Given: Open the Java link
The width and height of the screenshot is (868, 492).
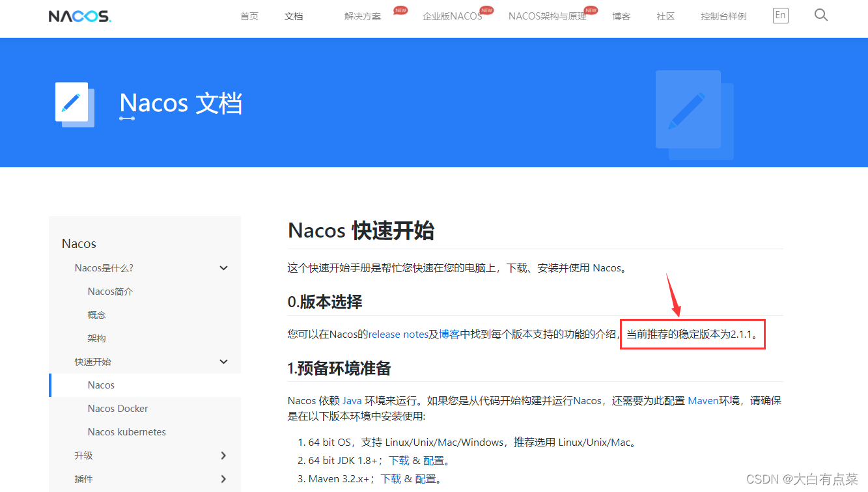Looking at the screenshot, I should click(352, 401).
